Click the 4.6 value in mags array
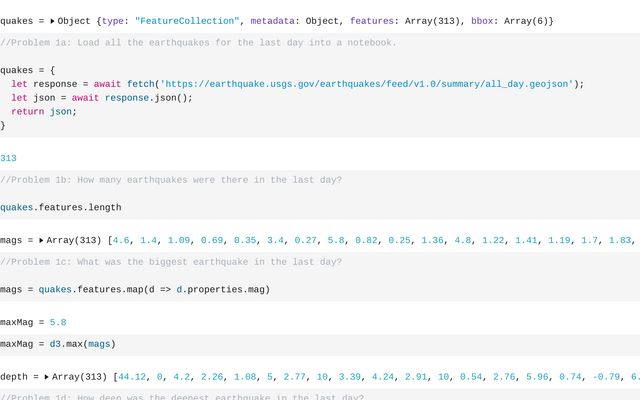 (x=121, y=240)
